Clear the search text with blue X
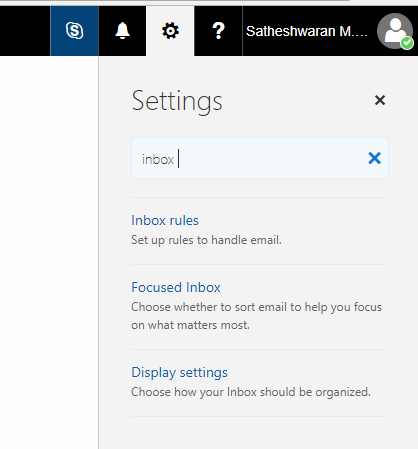 coord(375,158)
